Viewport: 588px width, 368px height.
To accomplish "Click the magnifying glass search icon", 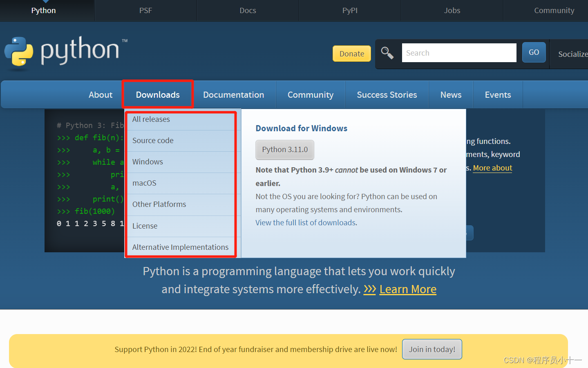I will 387,53.
